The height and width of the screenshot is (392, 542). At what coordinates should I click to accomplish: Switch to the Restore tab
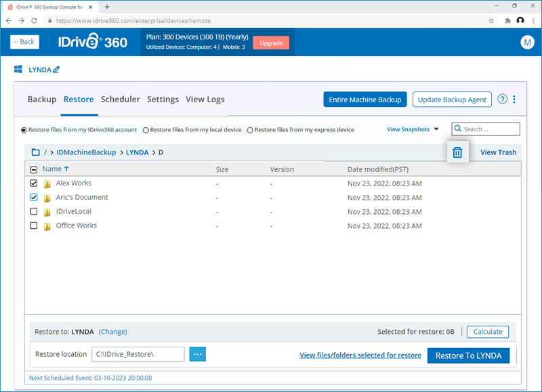79,99
